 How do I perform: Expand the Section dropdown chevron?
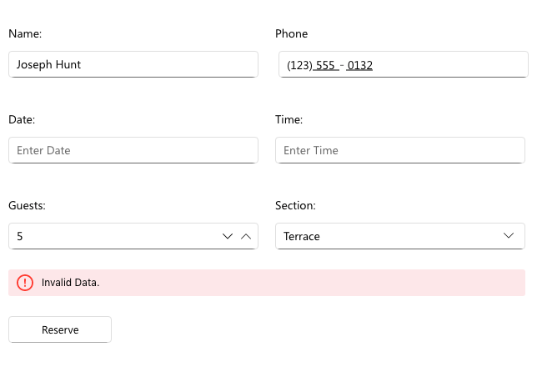[509, 236]
